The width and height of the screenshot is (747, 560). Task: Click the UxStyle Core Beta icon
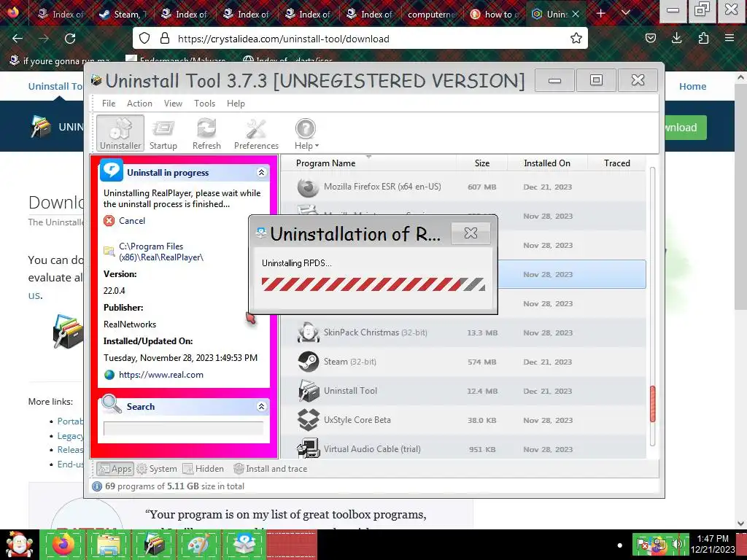[x=308, y=420]
